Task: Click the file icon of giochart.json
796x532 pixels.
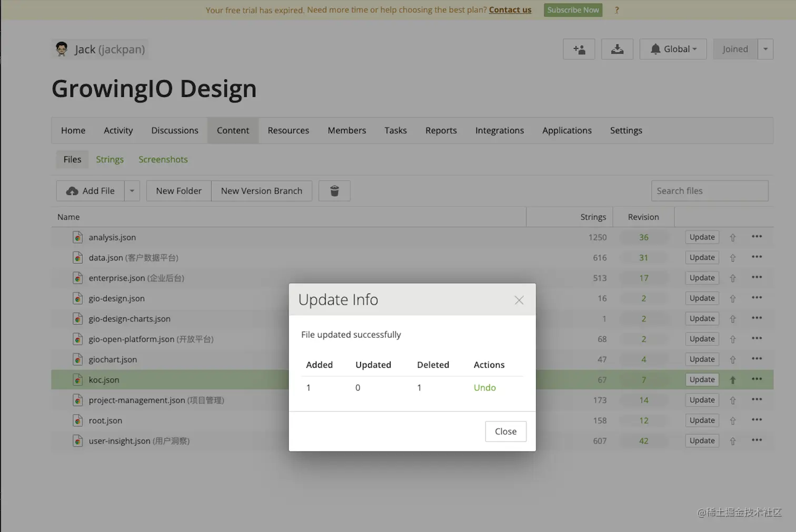Action: pos(77,359)
